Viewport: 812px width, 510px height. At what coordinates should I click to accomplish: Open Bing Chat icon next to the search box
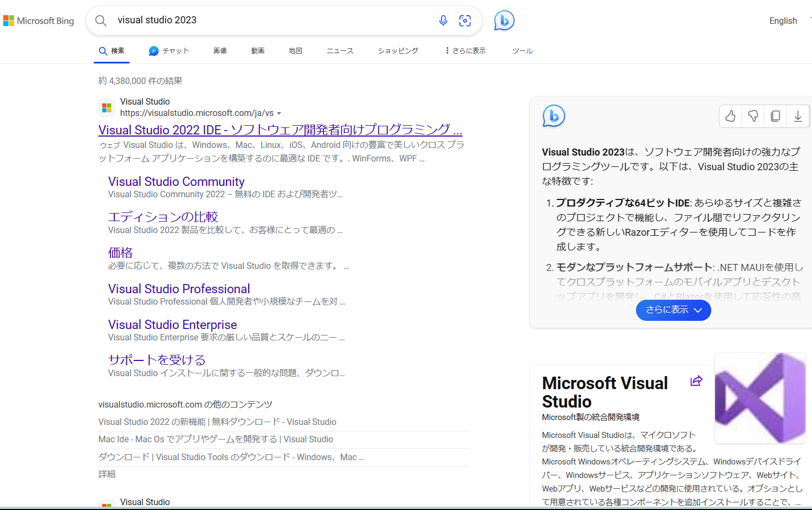[x=504, y=21]
